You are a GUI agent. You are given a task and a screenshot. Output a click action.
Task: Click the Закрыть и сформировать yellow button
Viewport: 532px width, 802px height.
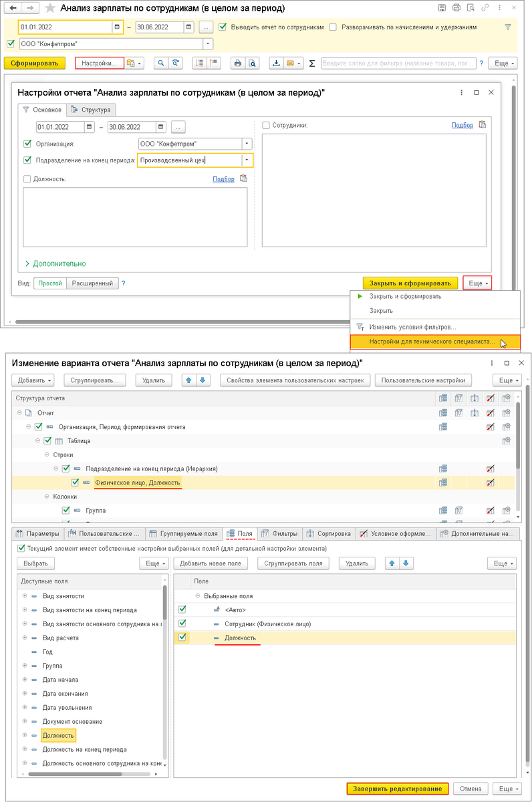click(x=410, y=283)
